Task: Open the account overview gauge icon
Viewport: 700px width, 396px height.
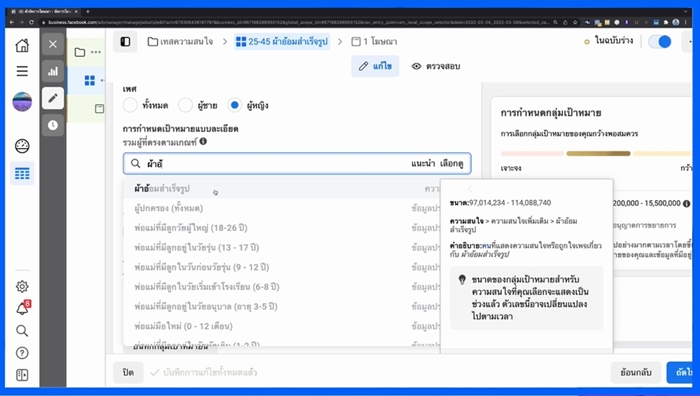Action: 22,146
